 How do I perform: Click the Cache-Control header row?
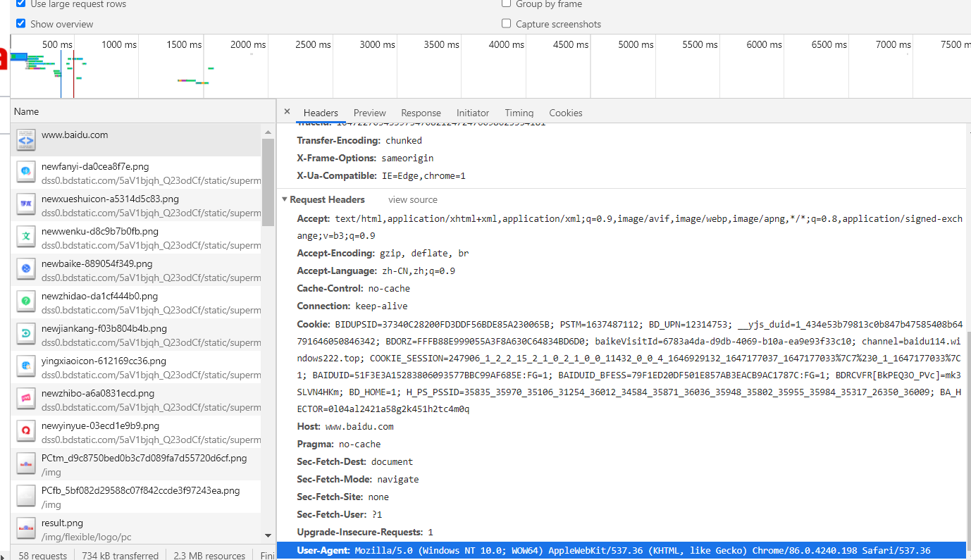[x=353, y=288]
